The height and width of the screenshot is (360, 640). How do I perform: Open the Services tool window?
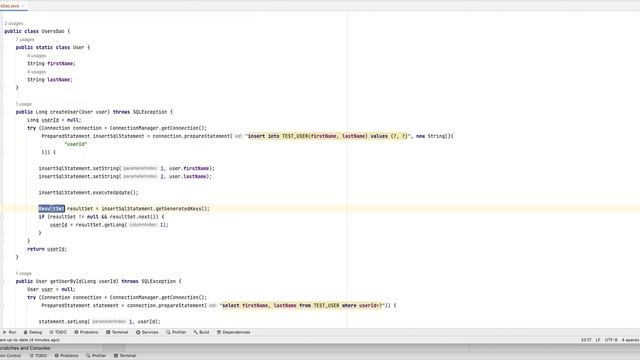147,332
